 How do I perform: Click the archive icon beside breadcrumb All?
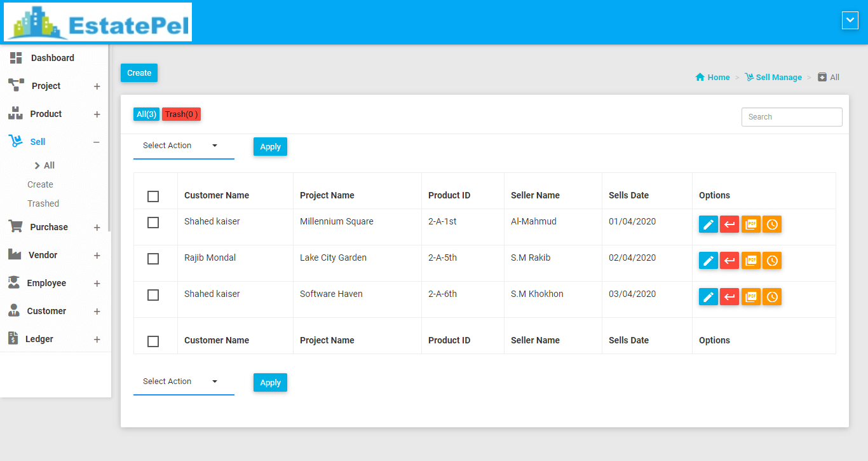pos(822,77)
